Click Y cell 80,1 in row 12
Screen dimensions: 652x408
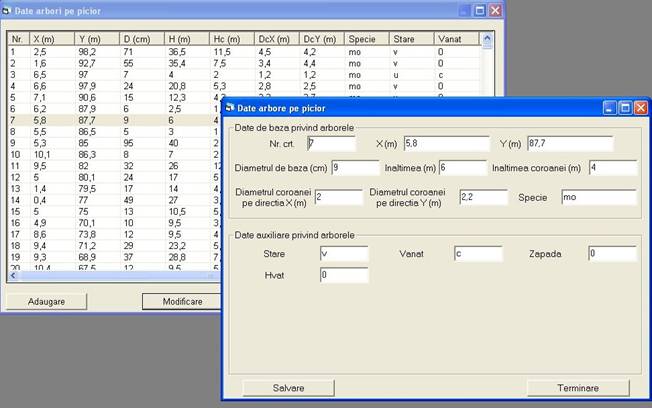[87, 177]
